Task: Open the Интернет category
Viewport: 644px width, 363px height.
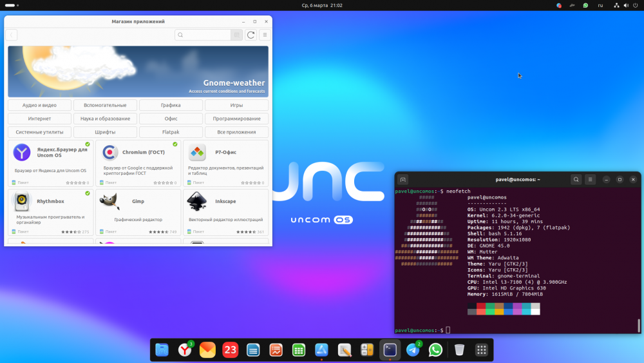Action: (x=39, y=119)
